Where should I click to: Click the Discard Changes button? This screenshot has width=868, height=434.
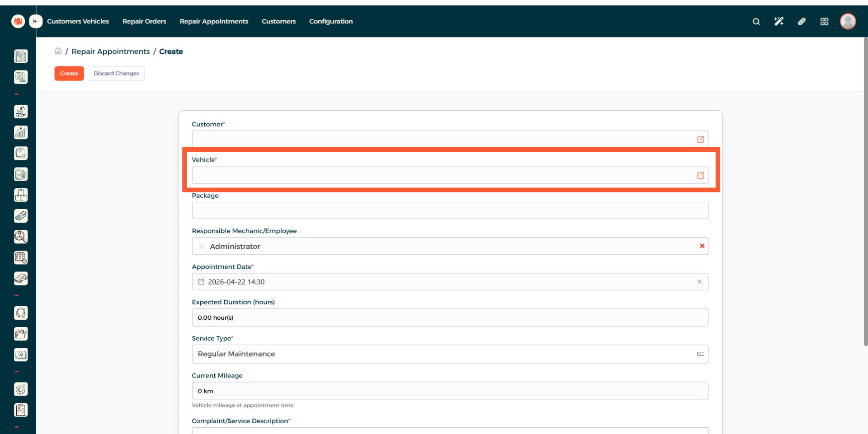[x=116, y=74]
